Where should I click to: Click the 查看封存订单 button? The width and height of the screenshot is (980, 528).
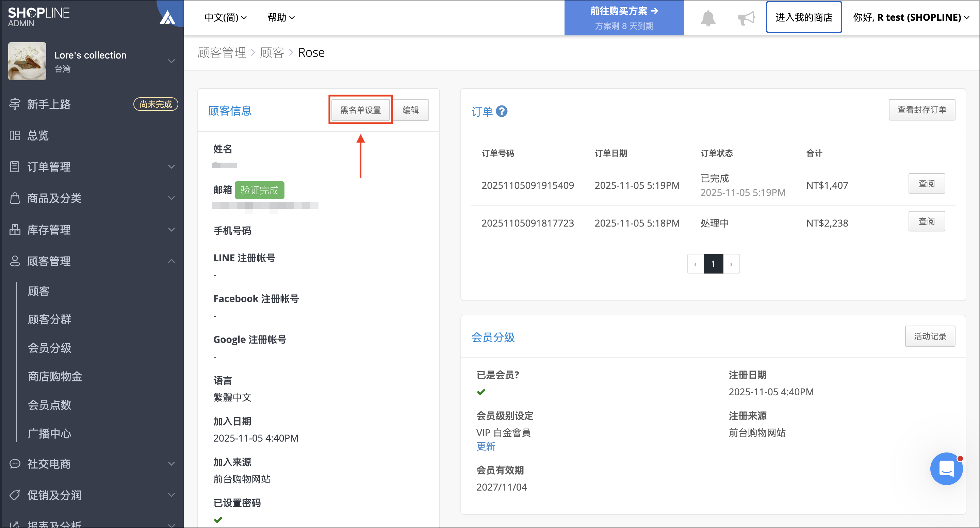click(921, 110)
